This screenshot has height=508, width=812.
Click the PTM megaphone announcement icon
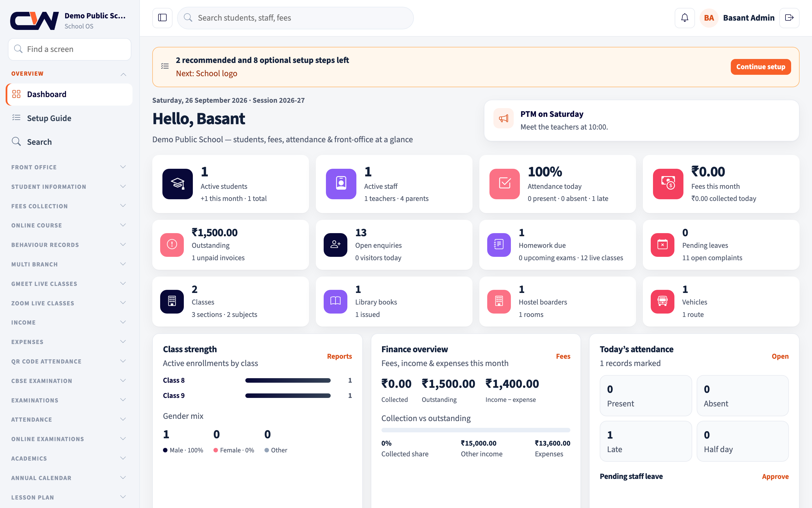click(503, 119)
